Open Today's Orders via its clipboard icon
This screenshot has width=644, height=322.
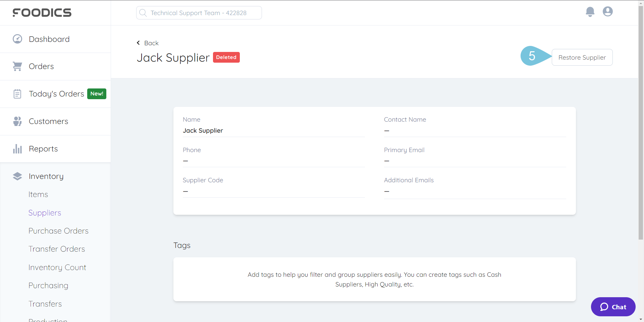coord(17,93)
